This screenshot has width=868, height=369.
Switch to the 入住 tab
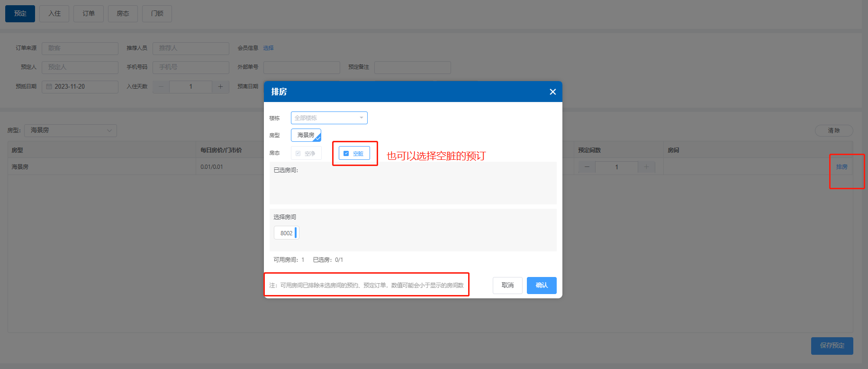[x=54, y=14]
